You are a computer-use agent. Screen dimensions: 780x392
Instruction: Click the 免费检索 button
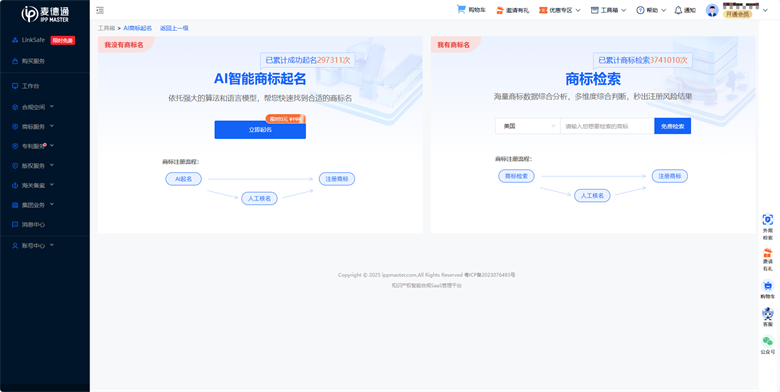click(x=673, y=126)
